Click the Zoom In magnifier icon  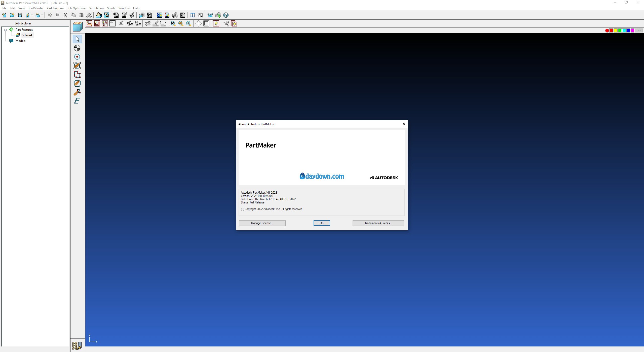click(188, 24)
